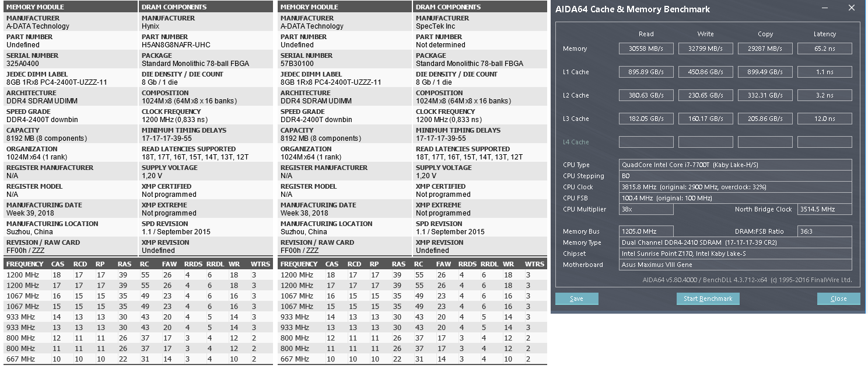Select the Memory Read value field
Viewport: 868px width, 368px height.
[x=646, y=48]
